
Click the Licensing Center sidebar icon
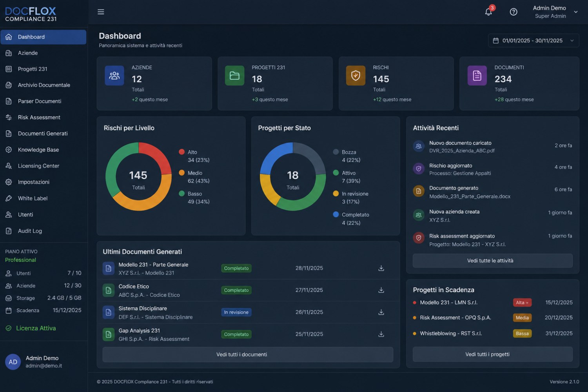(9, 166)
